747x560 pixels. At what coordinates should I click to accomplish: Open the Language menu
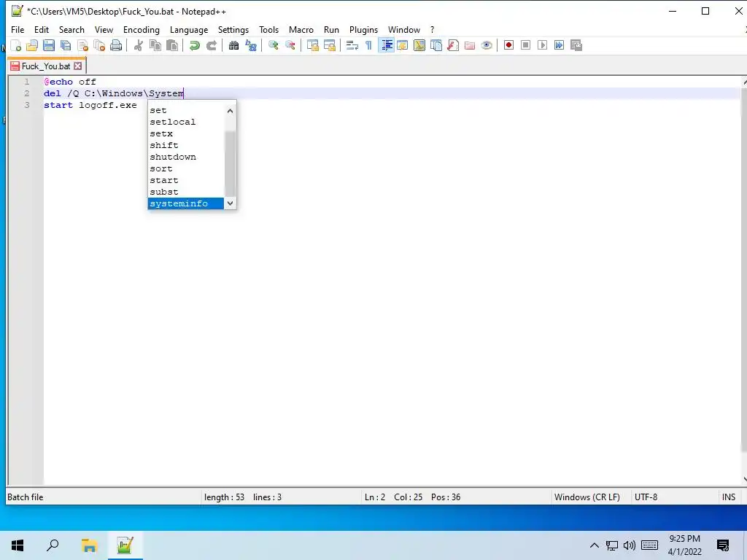[x=189, y=29]
